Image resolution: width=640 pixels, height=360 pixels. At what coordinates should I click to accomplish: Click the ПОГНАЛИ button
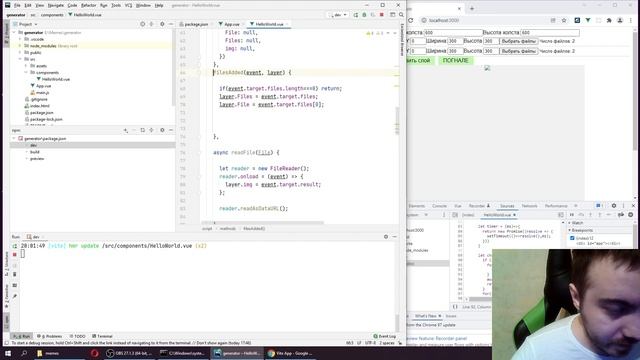coord(456,60)
